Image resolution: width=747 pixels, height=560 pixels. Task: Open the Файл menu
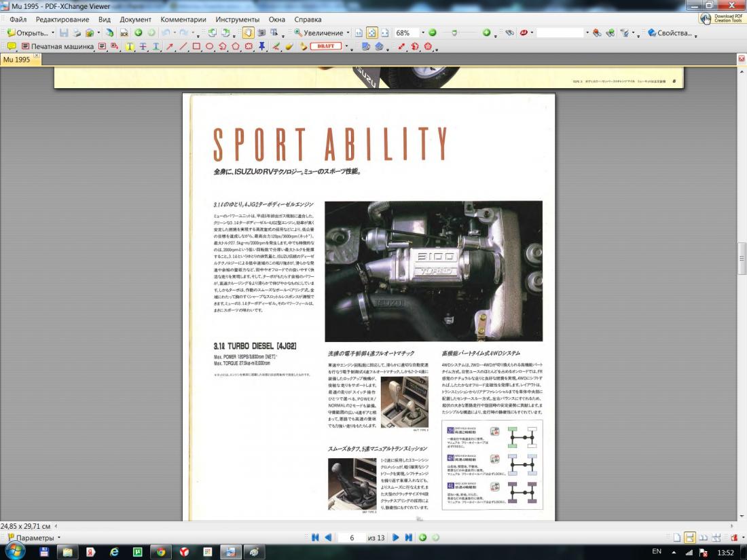[18, 20]
